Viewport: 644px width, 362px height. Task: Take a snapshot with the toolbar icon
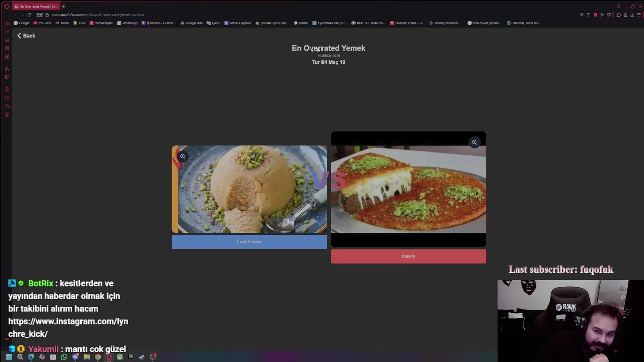[588, 15]
